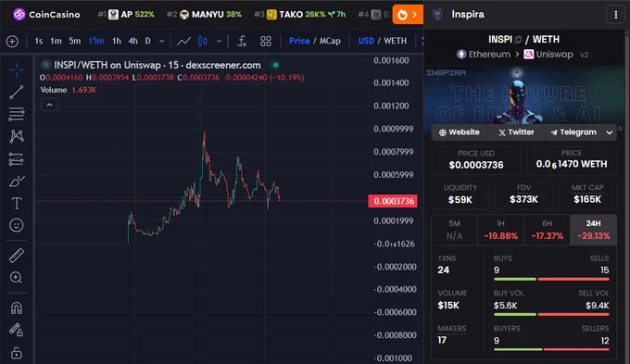630x364 pixels.
Task: Activate the zoom in tool
Action: click(x=17, y=277)
